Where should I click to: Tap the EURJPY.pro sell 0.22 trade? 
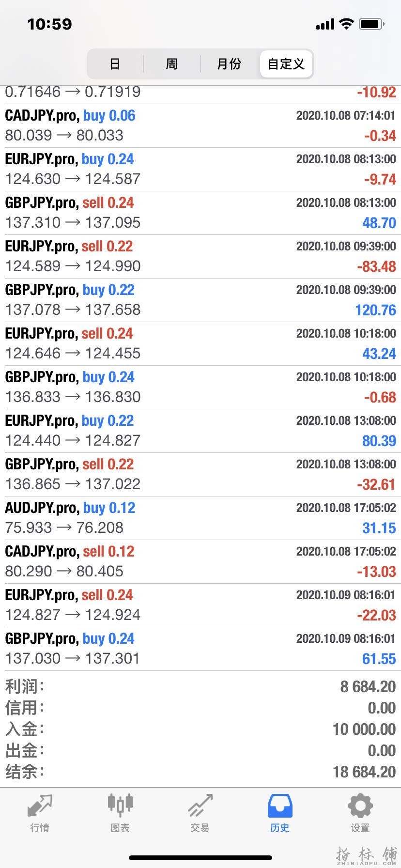pos(200,257)
